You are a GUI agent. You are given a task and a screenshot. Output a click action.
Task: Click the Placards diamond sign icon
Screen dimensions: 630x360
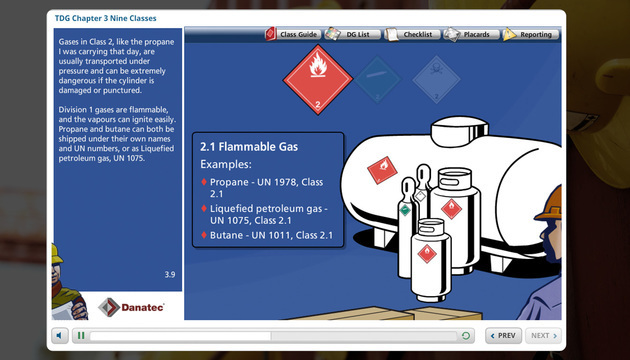pyautogui.click(x=452, y=34)
